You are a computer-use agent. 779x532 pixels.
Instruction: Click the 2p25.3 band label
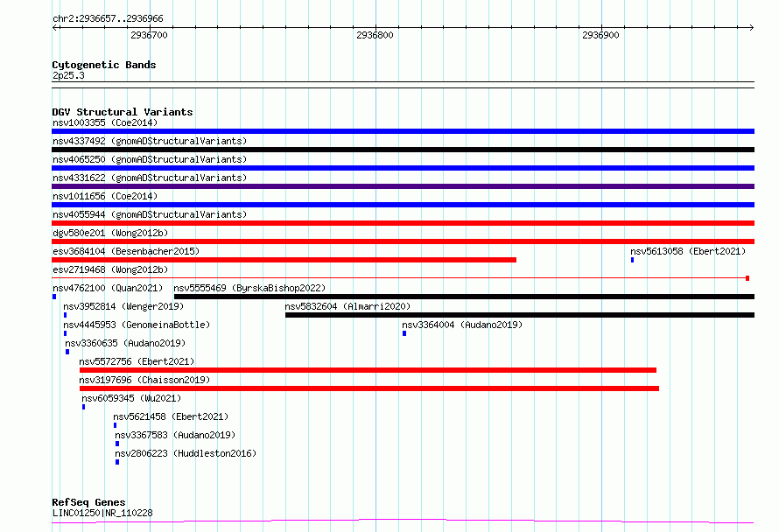tap(68, 75)
